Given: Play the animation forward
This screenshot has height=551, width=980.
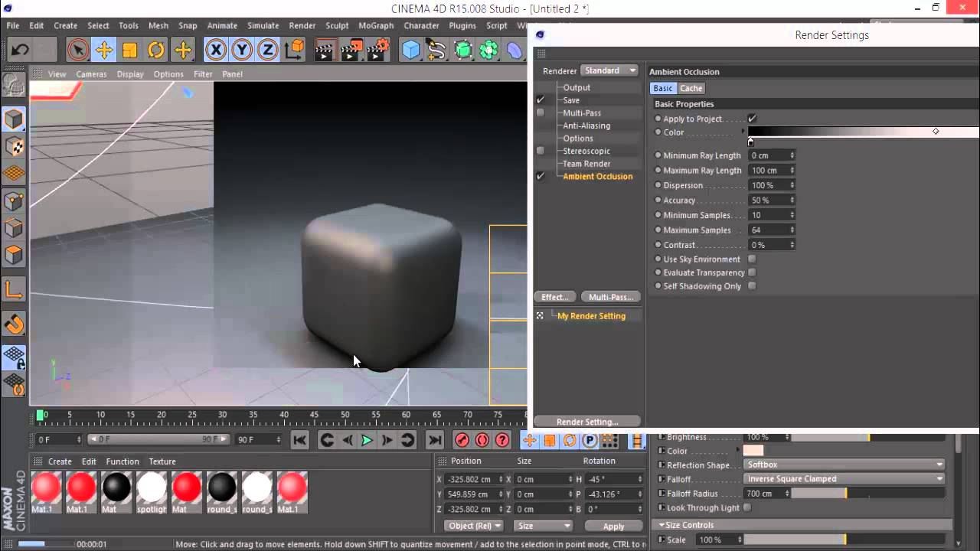Looking at the screenshot, I should [x=367, y=440].
